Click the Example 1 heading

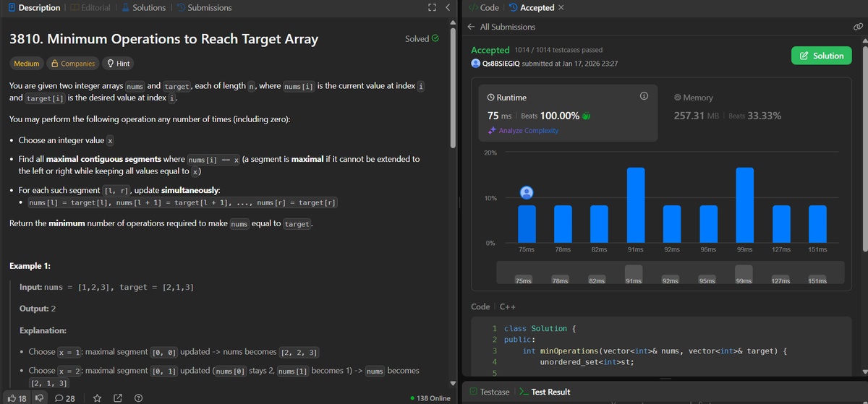[x=30, y=266]
